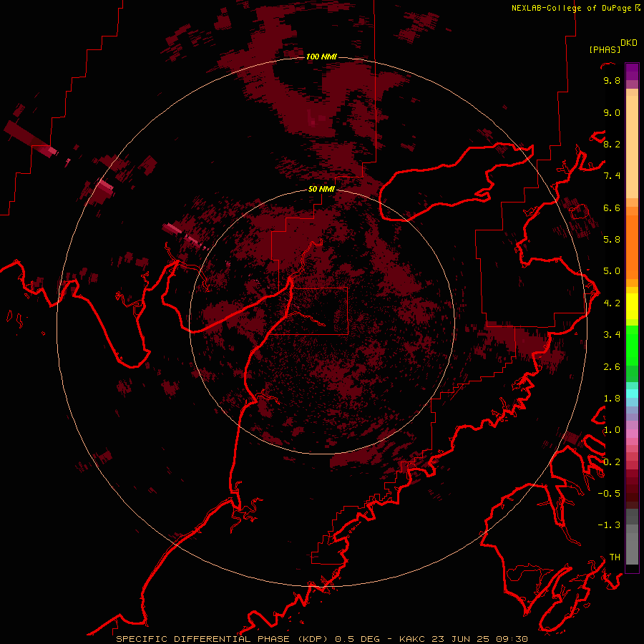Click the 3.4 value on the color scale
Screen dimensions: 644x644
click(x=612, y=335)
